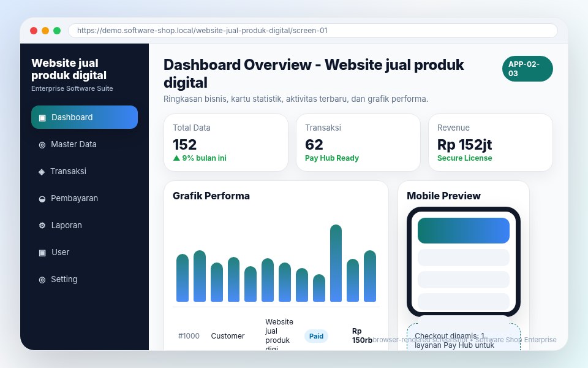Image resolution: width=588 pixels, height=368 pixels.
Task: Click the Grafik Performa heading
Action: click(211, 196)
